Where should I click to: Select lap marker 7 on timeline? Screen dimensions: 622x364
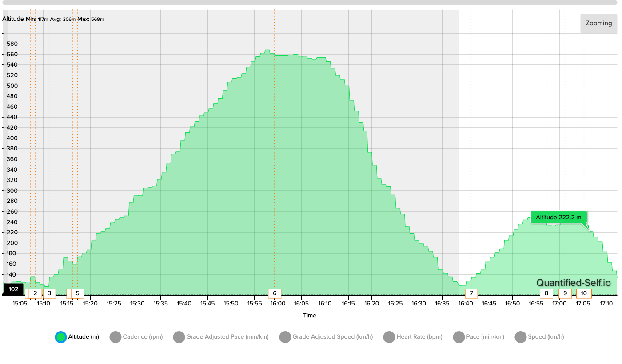[471, 293]
